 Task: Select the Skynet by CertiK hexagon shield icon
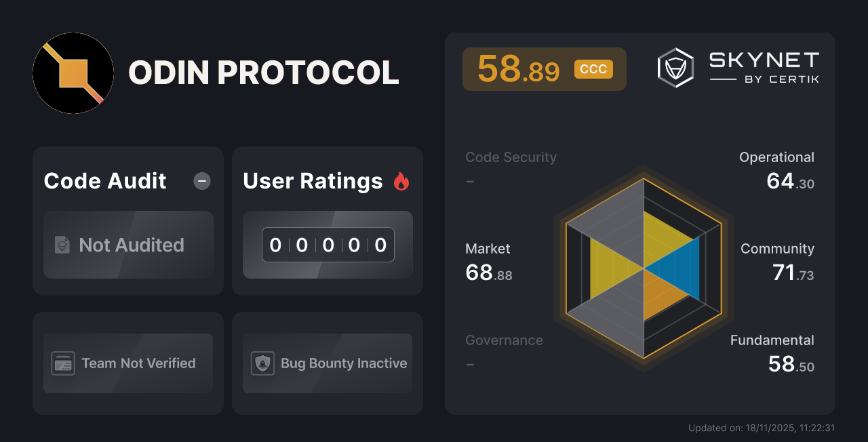click(x=675, y=66)
